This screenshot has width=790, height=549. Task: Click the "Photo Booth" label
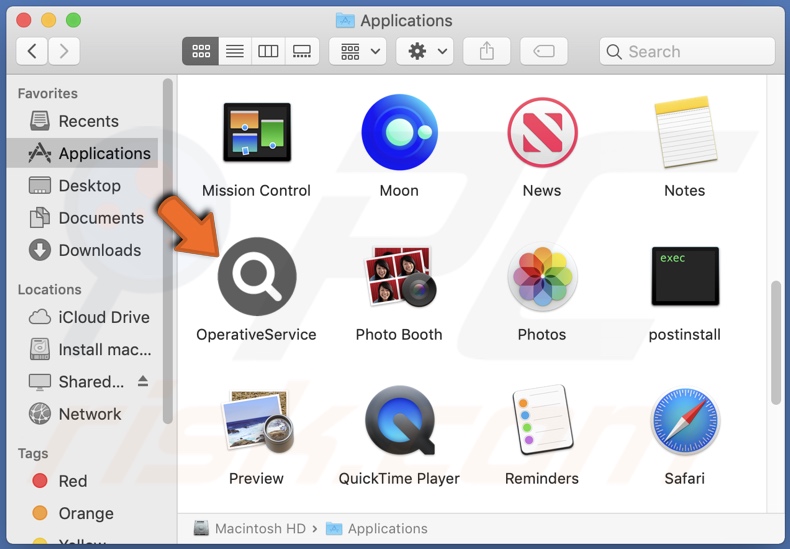pos(399,334)
